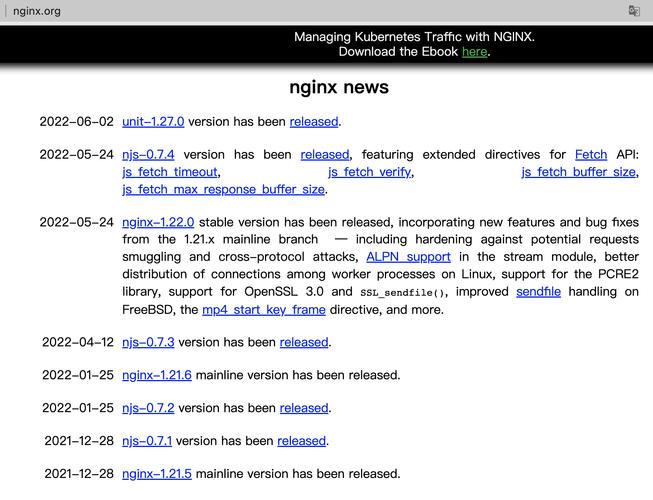
Task: Open the njs-0.7.4 link
Action: coord(148,154)
